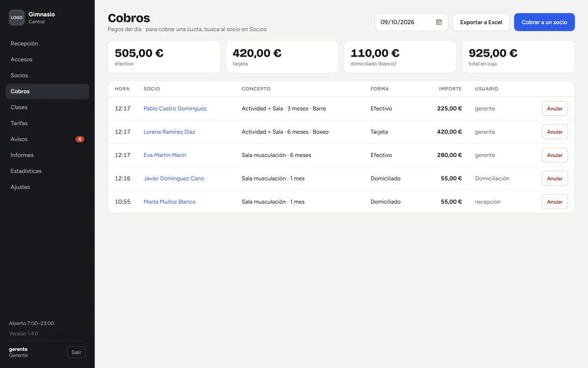Show the Informes section

(x=47, y=155)
